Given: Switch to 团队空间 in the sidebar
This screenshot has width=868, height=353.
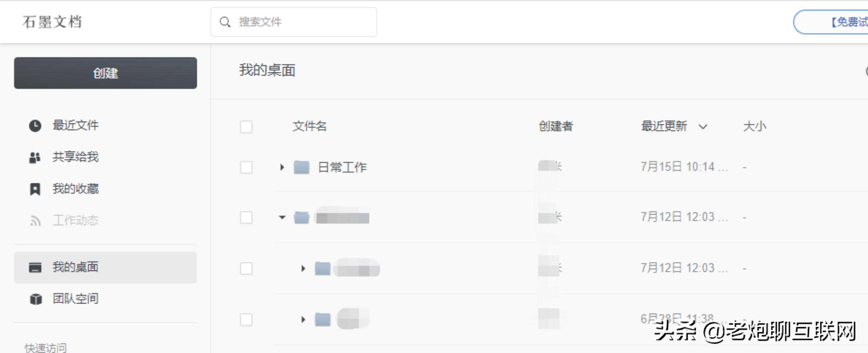Looking at the screenshot, I should (x=75, y=299).
